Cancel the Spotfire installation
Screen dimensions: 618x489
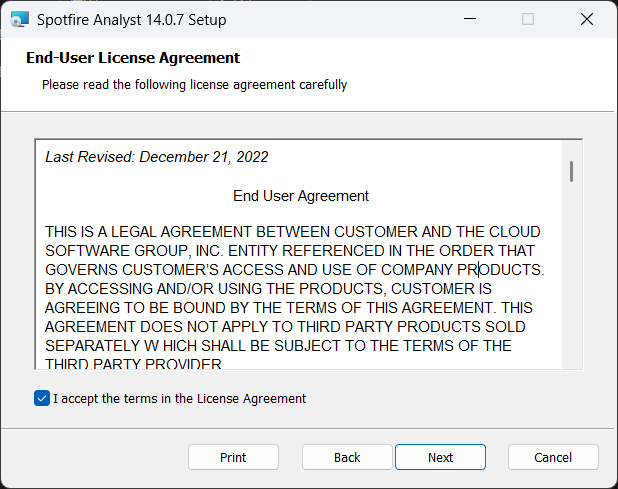(x=553, y=457)
